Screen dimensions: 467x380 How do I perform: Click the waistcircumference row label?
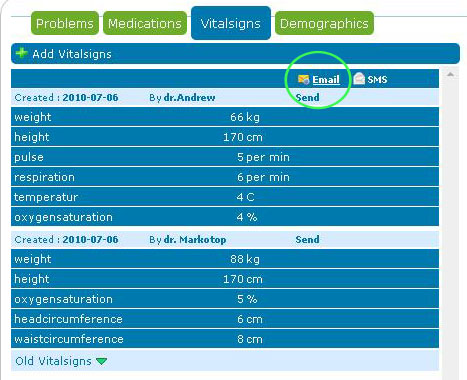[x=69, y=339]
